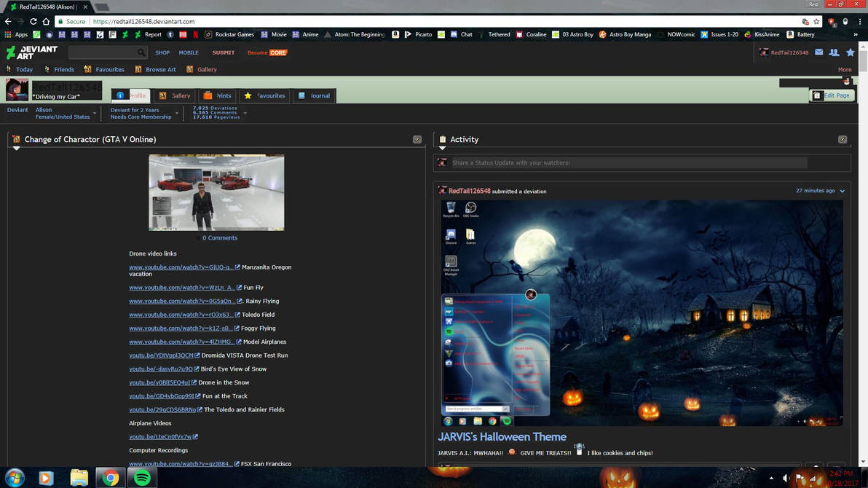Image resolution: width=868 pixels, height=488 pixels.
Task: Open the Toledo Field YouTube link
Action: click(181, 315)
